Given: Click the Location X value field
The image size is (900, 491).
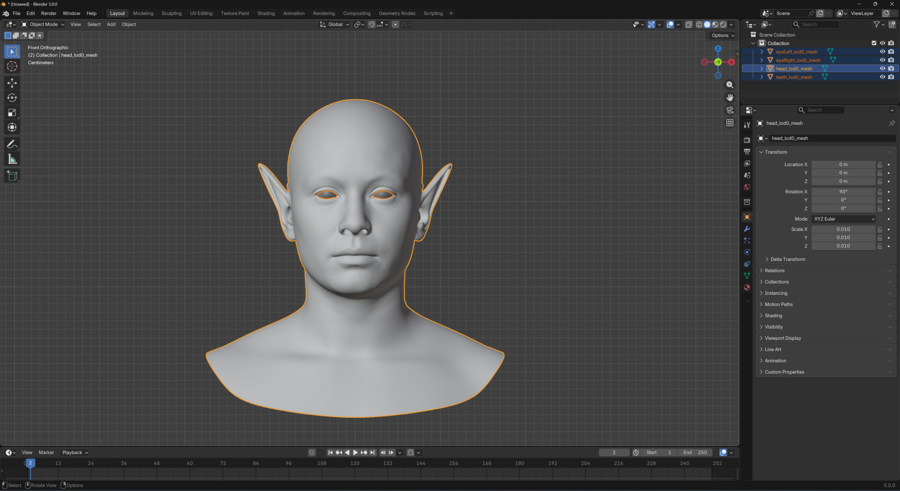Looking at the screenshot, I should pos(843,164).
